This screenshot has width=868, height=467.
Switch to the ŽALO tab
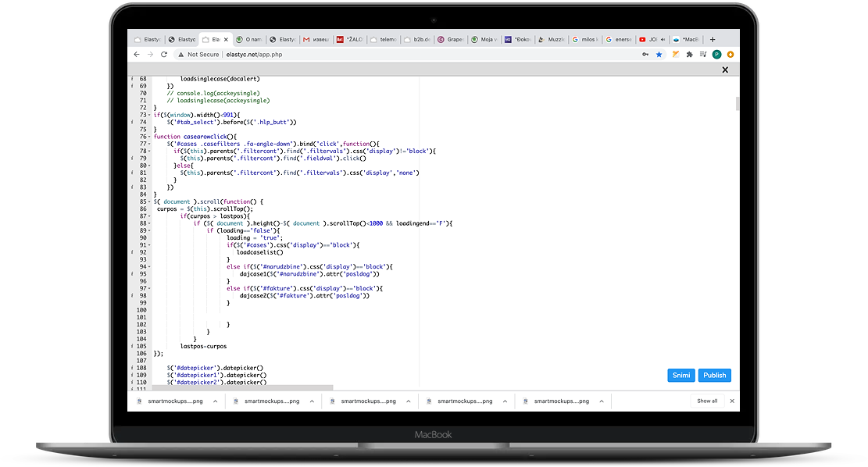pos(350,39)
